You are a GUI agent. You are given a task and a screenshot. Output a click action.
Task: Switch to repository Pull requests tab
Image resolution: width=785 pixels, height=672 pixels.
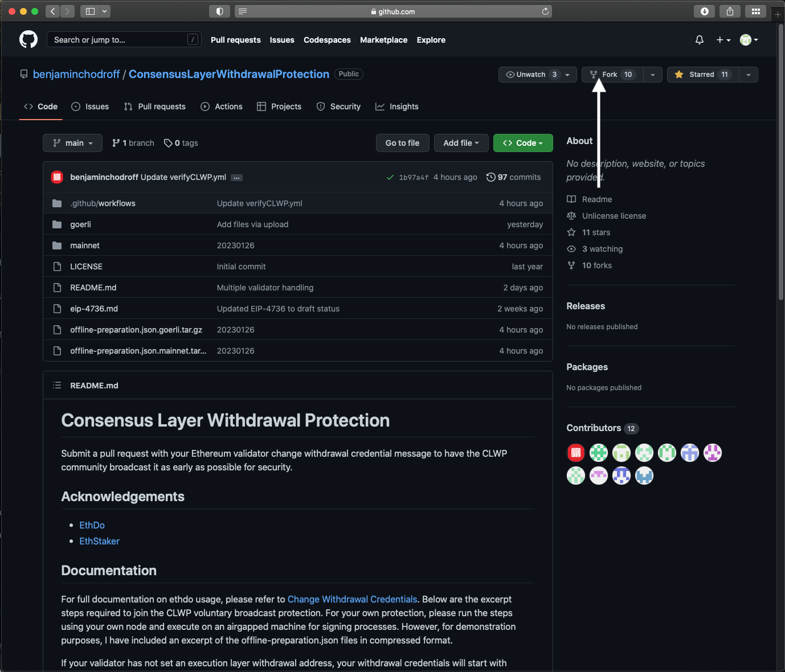[155, 106]
